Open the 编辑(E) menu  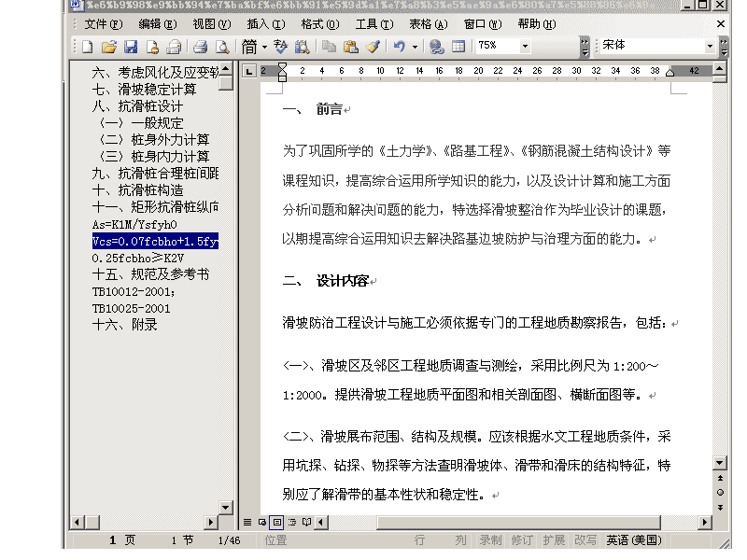pos(158,24)
